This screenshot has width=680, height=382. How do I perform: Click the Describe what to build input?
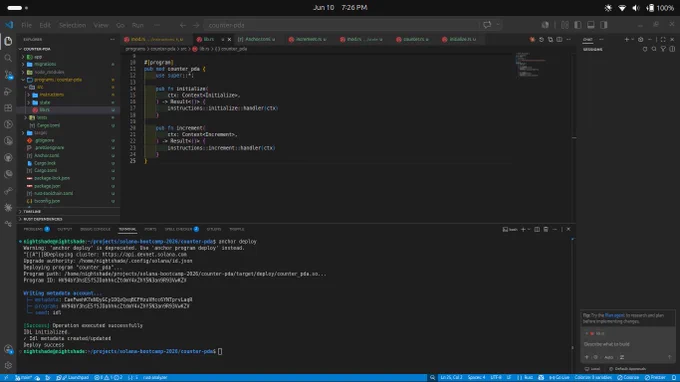pos(627,344)
